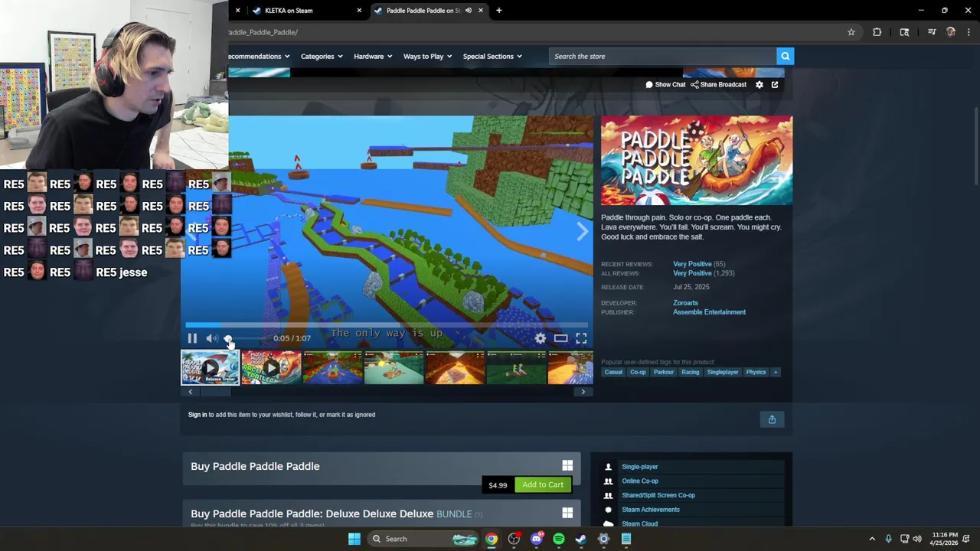Select the Parkour tag

click(x=664, y=372)
